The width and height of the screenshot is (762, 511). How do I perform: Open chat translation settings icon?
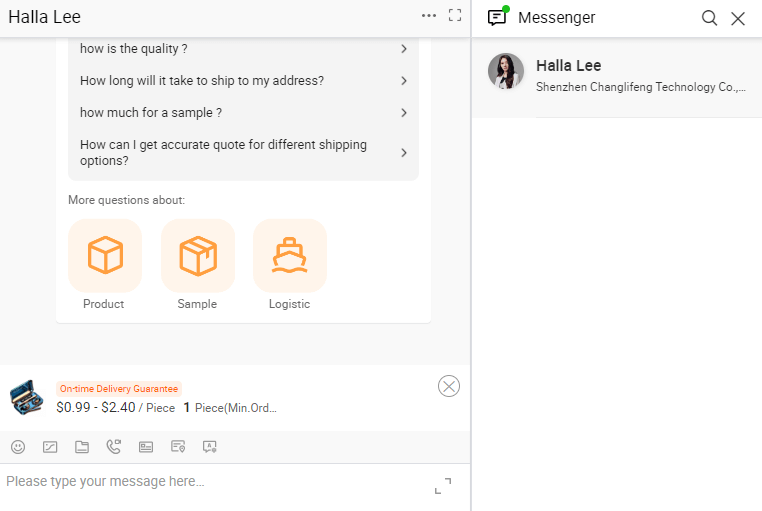click(209, 447)
